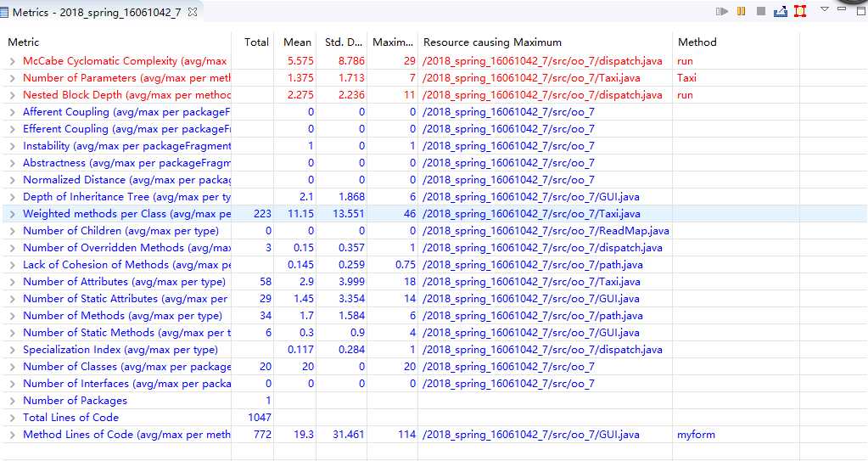The height and width of the screenshot is (461, 868).
Task: Click the Total column header
Action: [x=256, y=42]
